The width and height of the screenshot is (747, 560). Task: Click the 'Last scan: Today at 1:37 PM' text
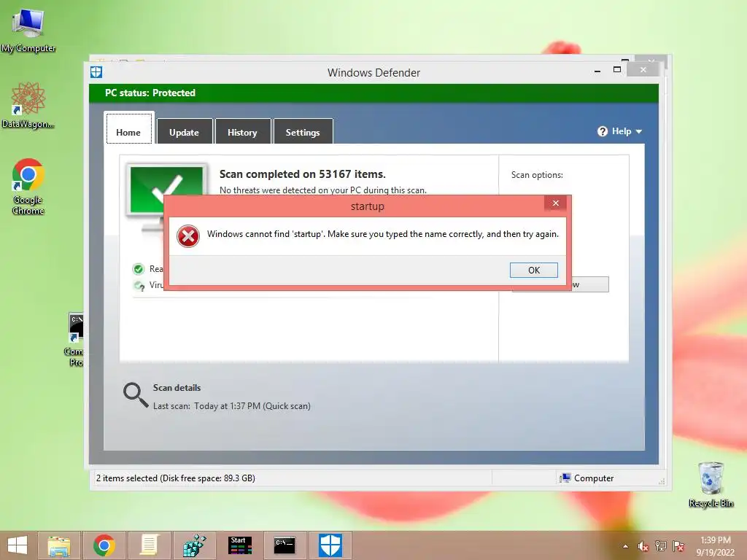231,406
